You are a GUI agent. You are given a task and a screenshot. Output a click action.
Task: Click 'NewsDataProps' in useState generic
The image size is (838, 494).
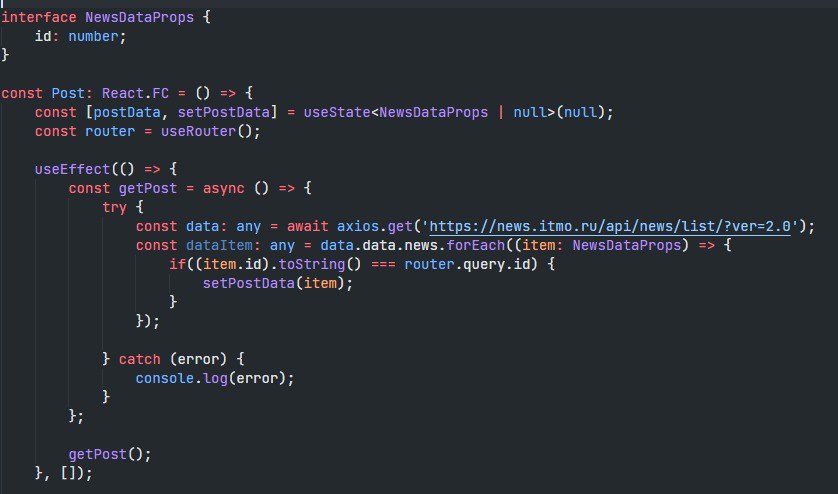tap(433, 112)
